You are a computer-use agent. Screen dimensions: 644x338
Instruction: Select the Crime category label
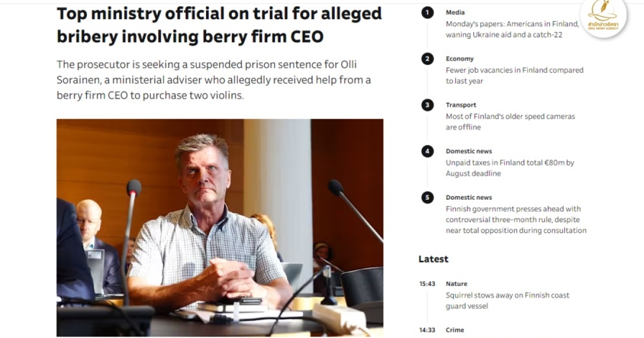[x=455, y=330]
